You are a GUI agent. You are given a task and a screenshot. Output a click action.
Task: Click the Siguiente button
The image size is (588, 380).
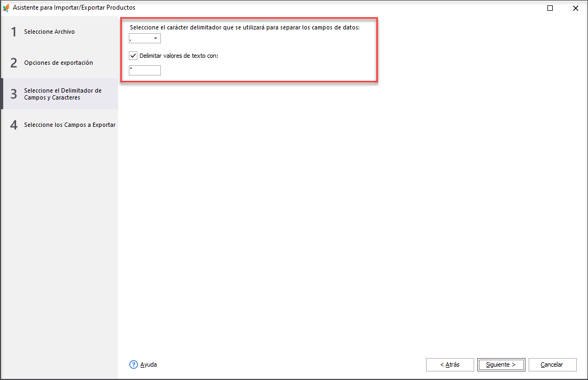[501, 364]
